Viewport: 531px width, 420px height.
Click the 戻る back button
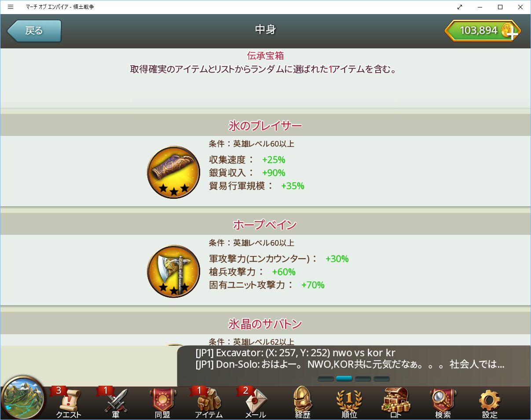[34, 31]
